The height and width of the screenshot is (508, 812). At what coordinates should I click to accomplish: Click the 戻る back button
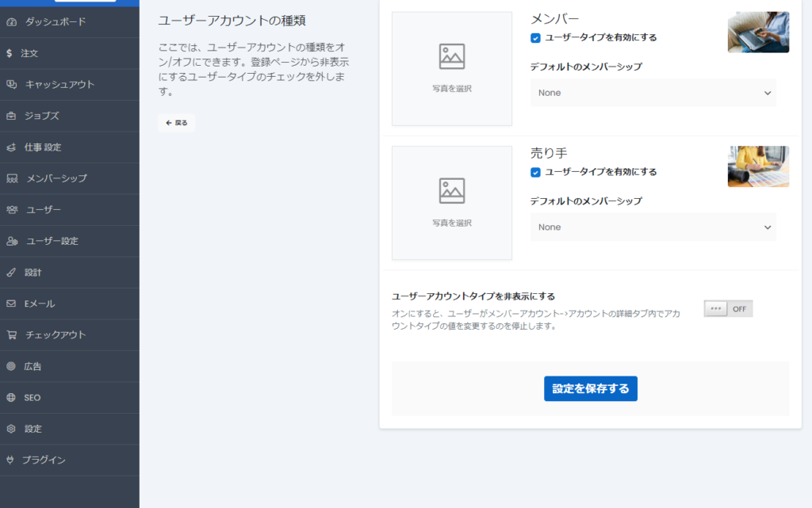(x=176, y=123)
